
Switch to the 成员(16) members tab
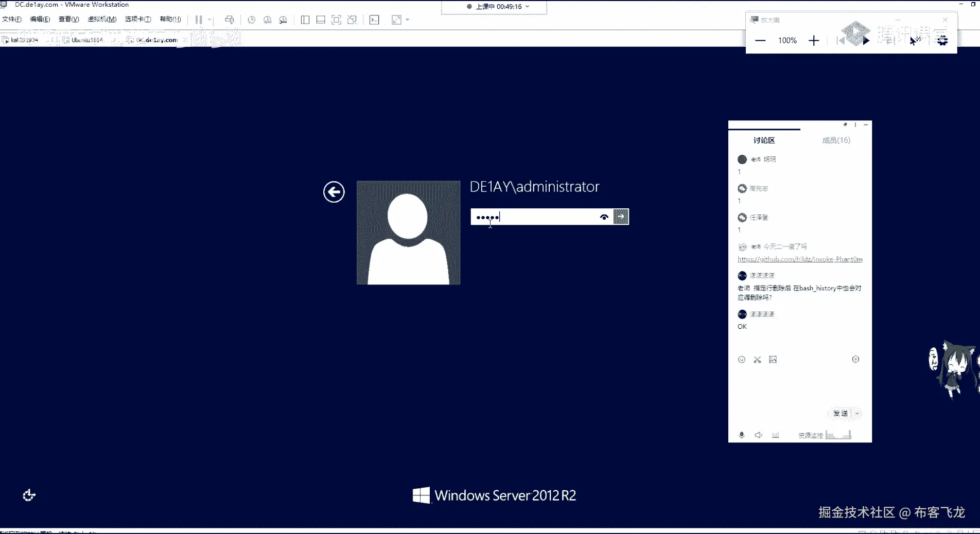(x=836, y=140)
